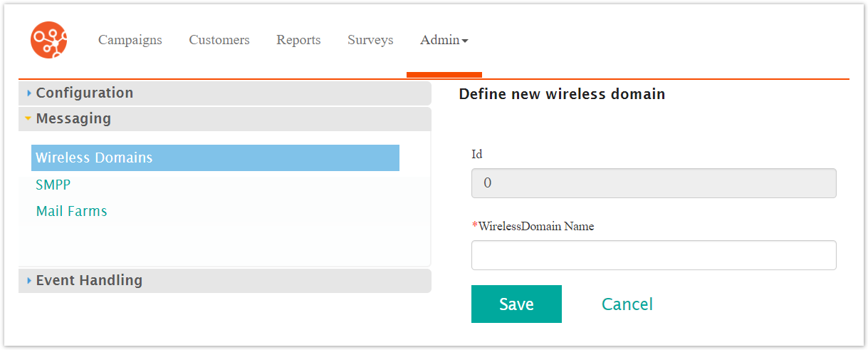
Task: Open the Admin dropdown menu
Action: pyautogui.click(x=440, y=40)
